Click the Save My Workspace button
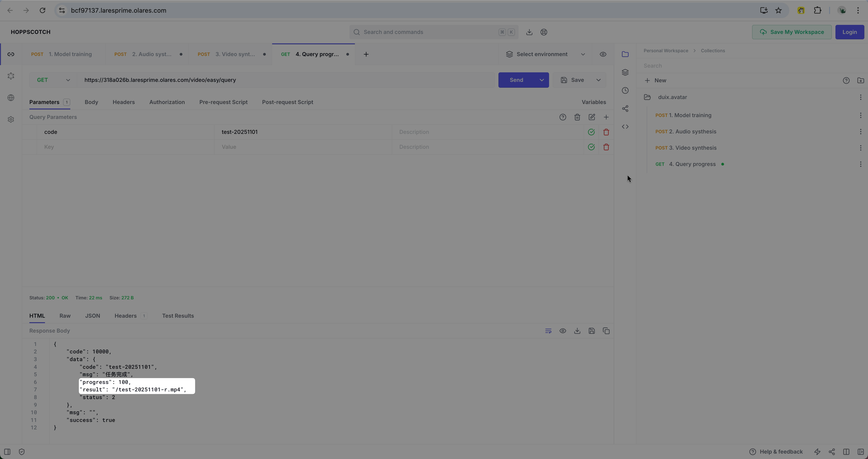Image resolution: width=868 pixels, height=459 pixels. click(x=792, y=32)
